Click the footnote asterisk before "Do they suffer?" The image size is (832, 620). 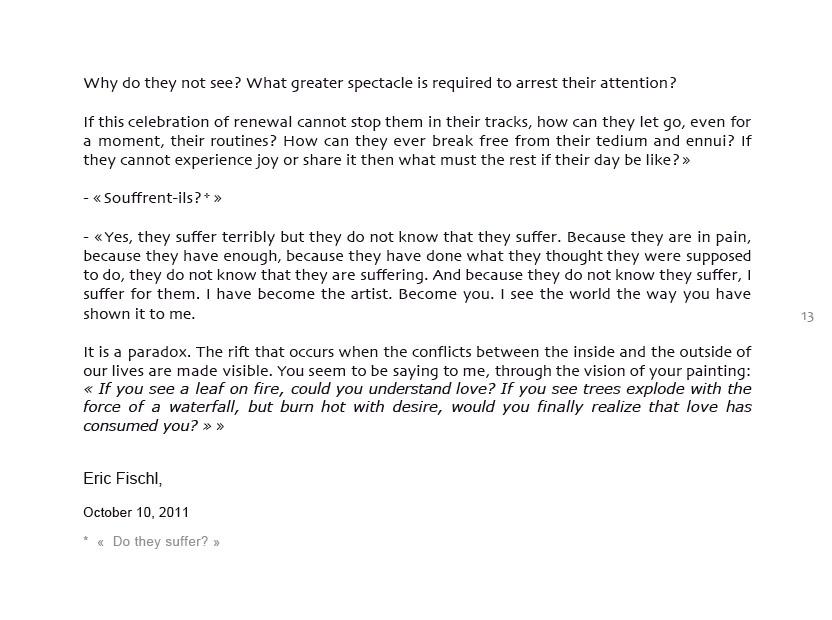(85, 539)
